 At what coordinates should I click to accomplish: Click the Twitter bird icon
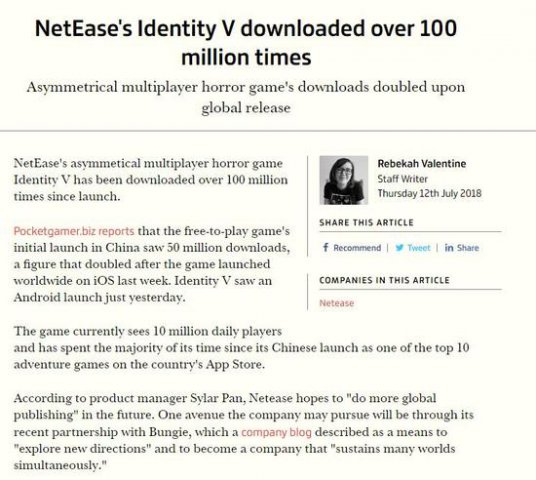point(399,248)
